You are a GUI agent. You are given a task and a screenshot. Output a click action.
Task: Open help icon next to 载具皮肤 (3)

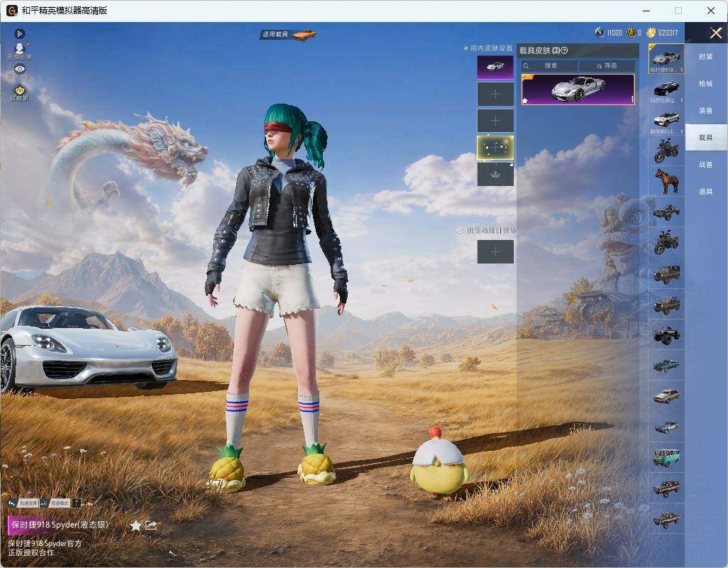(565, 50)
